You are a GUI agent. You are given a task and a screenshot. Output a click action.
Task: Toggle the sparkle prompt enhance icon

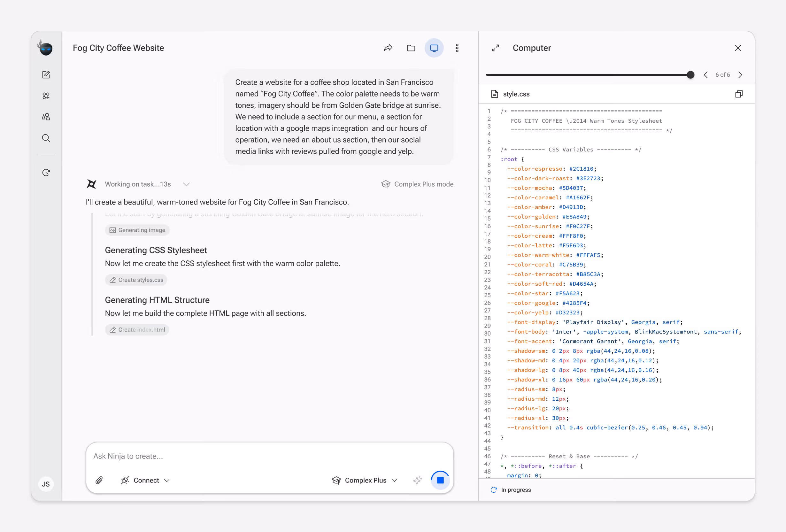tap(417, 480)
